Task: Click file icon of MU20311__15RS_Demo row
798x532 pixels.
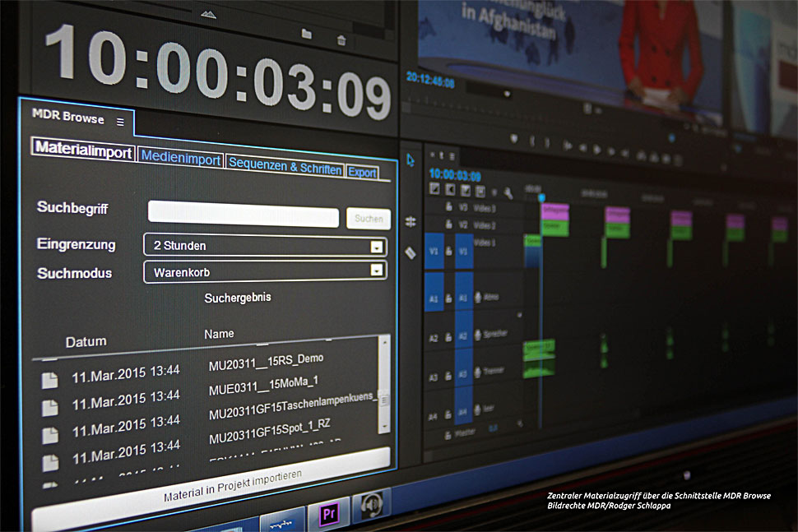Action: click(x=50, y=380)
